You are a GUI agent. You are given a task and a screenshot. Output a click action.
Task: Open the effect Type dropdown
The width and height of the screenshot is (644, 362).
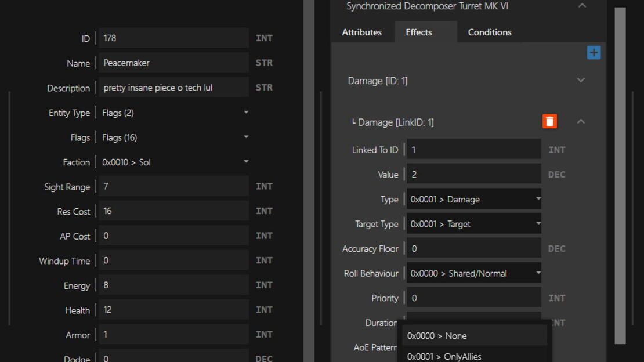pos(473,200)
